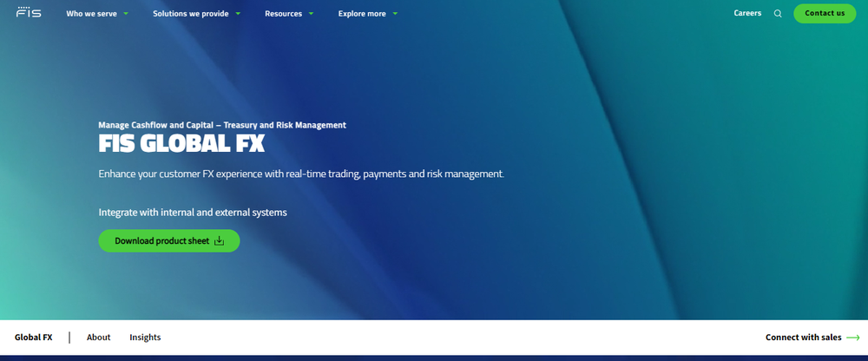Select the Global FX tab

[x=34, y=338]
